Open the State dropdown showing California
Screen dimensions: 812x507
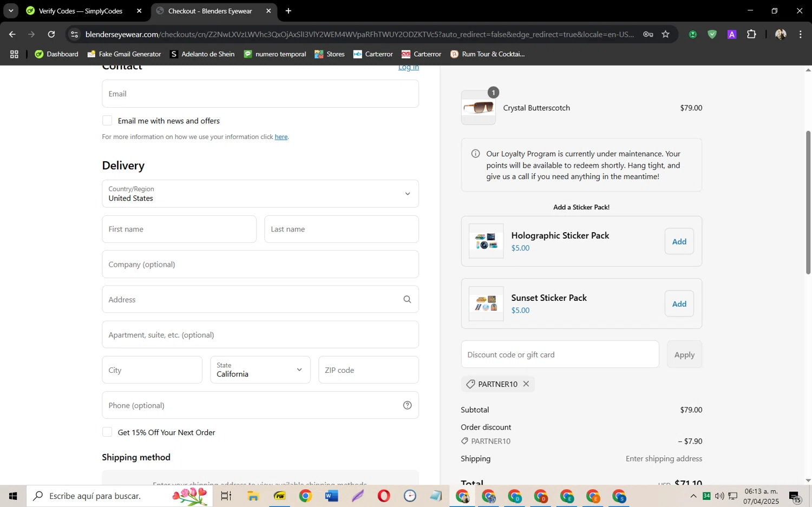[260, 370]
